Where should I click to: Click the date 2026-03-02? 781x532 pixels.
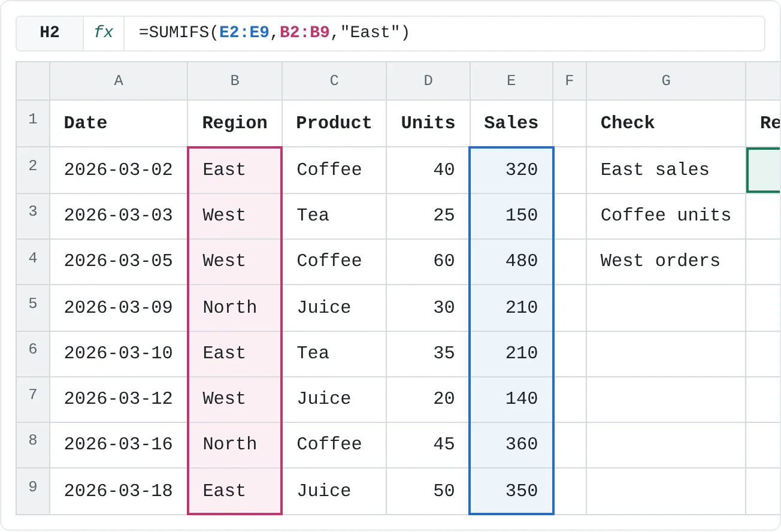click(119, 170)
